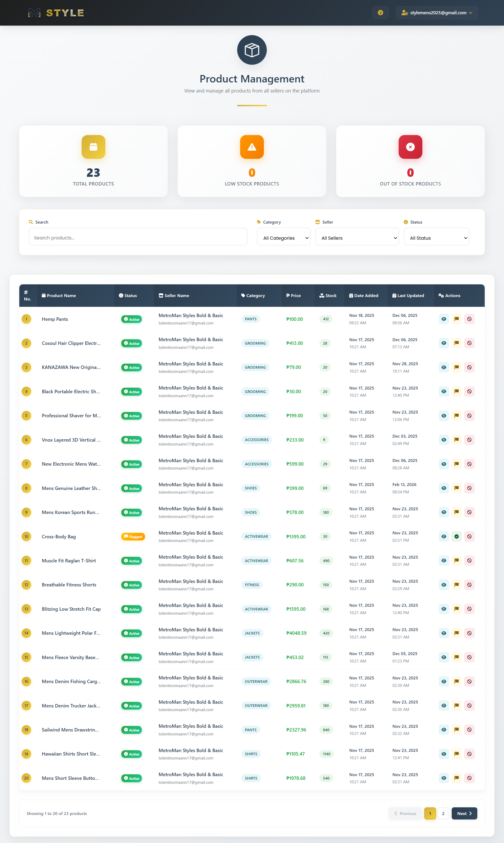Viewport: 504px width, 843px height.
Task: Open the All Status dropdown
Action: (x=436, y=238)
